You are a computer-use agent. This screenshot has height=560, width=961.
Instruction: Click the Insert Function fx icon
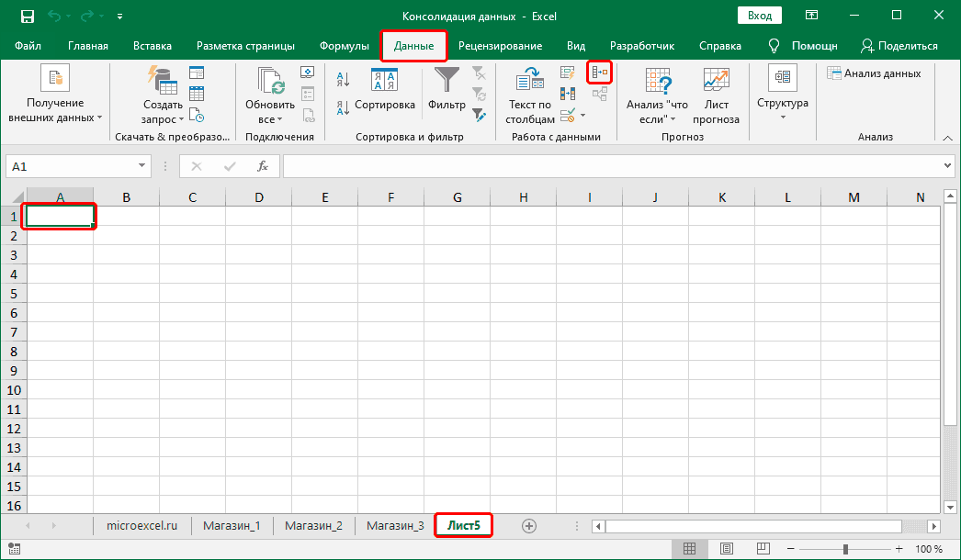264,166
